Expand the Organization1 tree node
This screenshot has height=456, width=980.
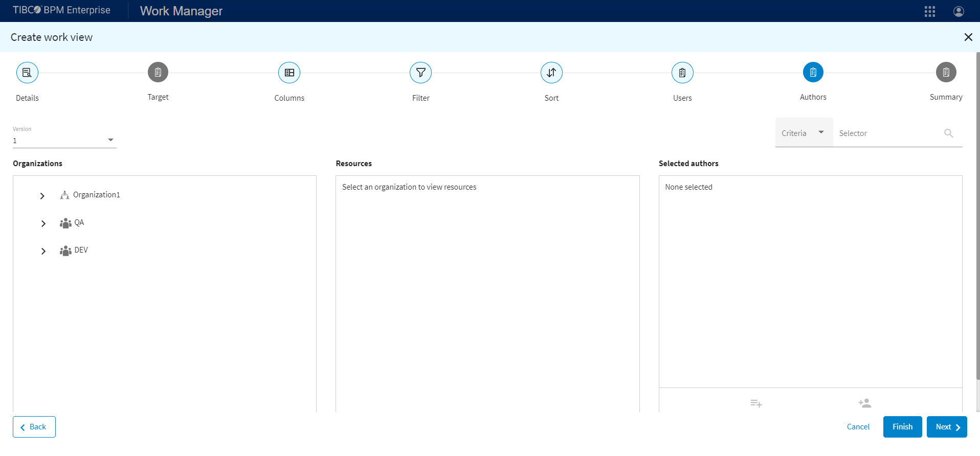pyautogui.click(x=42, y=196)
